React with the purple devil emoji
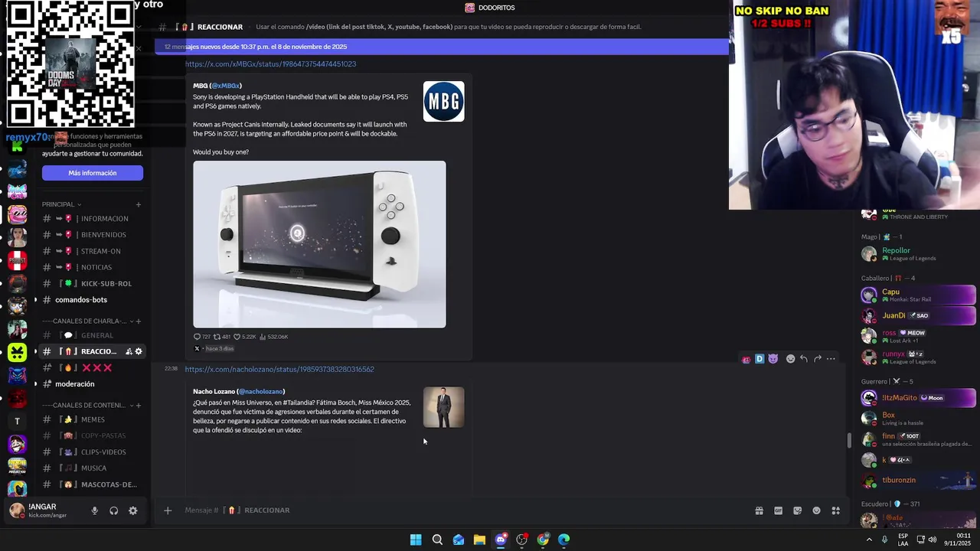980x551 pixels. [x=773, y=359]
